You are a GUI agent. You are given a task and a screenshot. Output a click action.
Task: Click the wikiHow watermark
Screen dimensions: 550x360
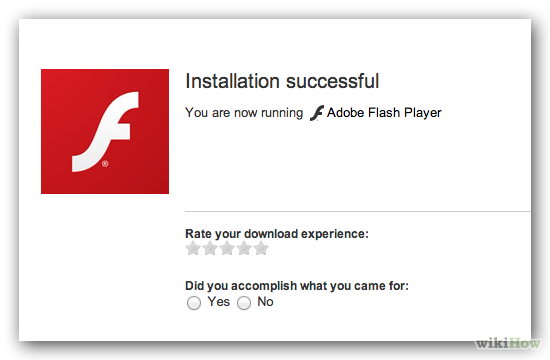[508, 343]
